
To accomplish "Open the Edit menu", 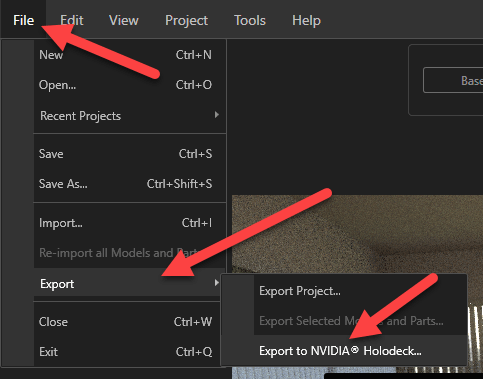I will click(72, 20).
